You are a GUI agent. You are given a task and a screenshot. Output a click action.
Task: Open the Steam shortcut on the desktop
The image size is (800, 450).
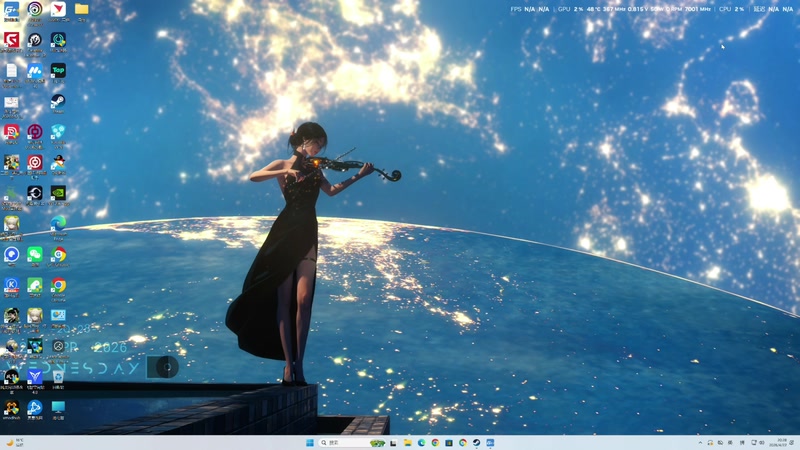(58, 102)
